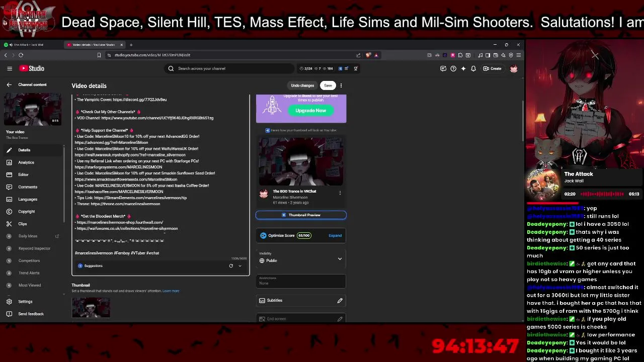Open the Restrictions None field
The image size is (644, 362).
tap(301, 281)
